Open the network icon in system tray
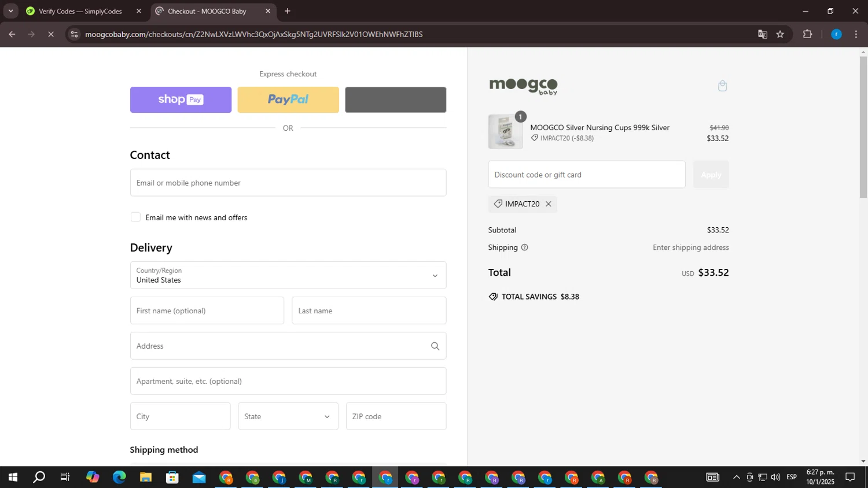Viewport: 868px width, 488px height. coord(763,478)
